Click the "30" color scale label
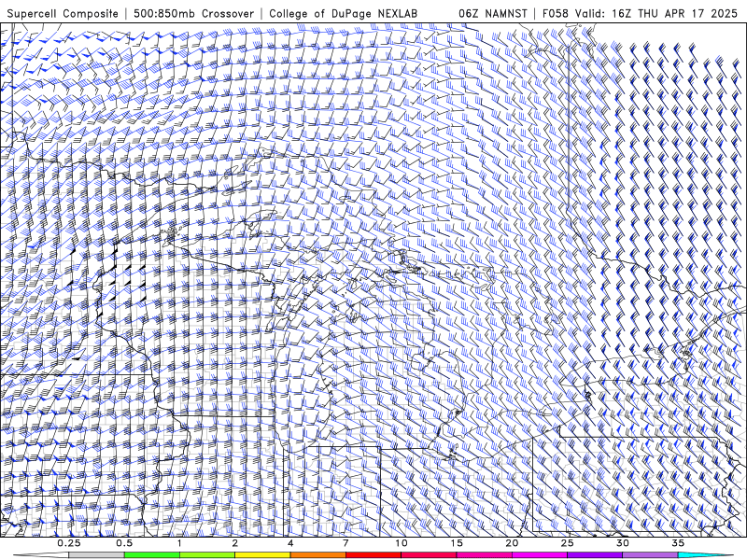Viewport: 747px width, 560px height. coord(623,543)
